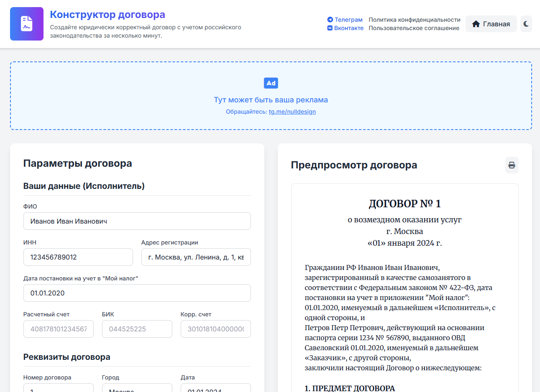Open the Вконтакте link
540x392 pixels.
point(345,28)
